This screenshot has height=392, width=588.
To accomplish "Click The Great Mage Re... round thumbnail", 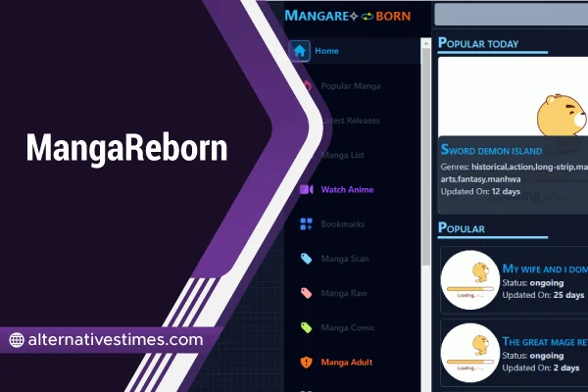I will tap(470, 353).
